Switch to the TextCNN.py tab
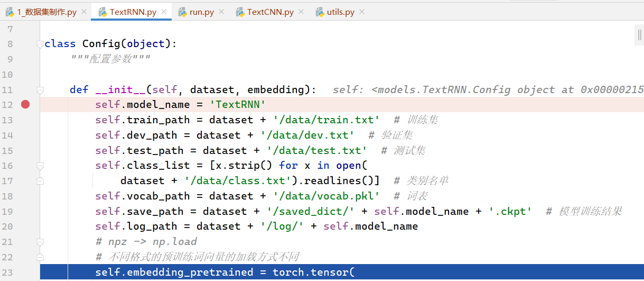Screen dimensions: 644x281 [x=270, y=12]
